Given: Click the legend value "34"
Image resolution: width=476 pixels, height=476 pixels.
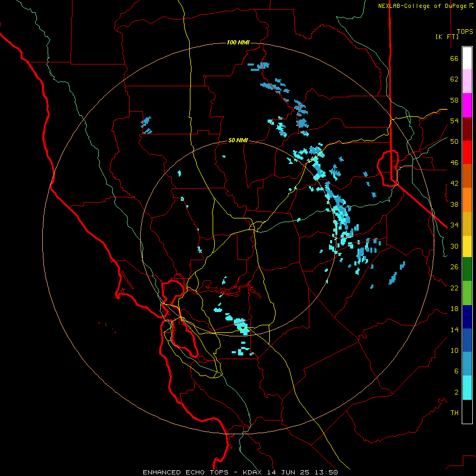Looking at the screenshot, I should (454, 225).
